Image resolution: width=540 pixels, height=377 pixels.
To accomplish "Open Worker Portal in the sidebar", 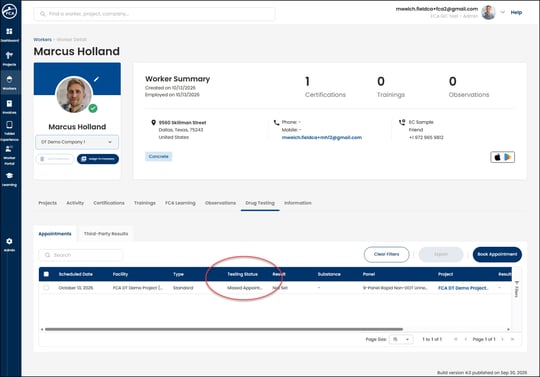I will 9,155.
